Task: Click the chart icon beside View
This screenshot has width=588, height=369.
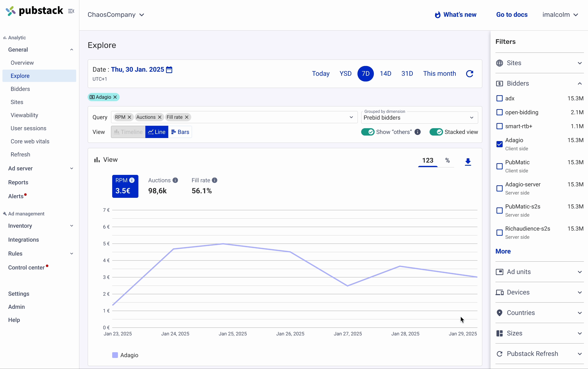Action: coord(97,160)
